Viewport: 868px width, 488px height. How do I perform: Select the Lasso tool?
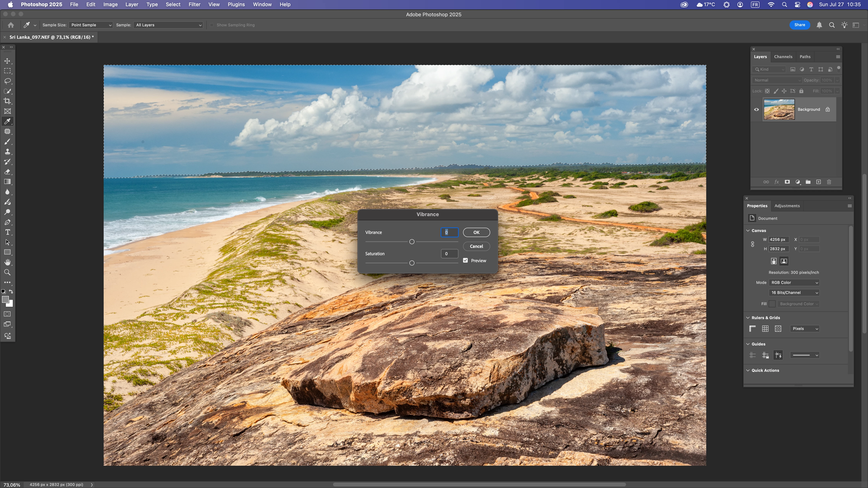click(7, 81)
